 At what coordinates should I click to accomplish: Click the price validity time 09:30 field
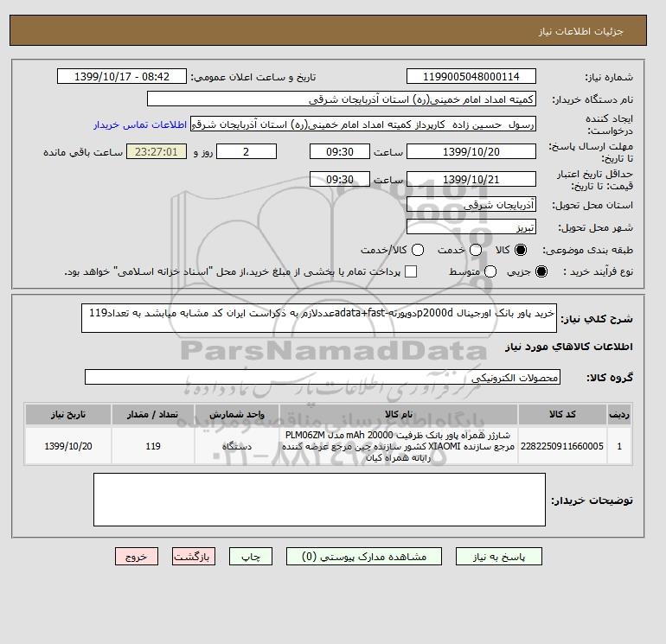(340, 179)
